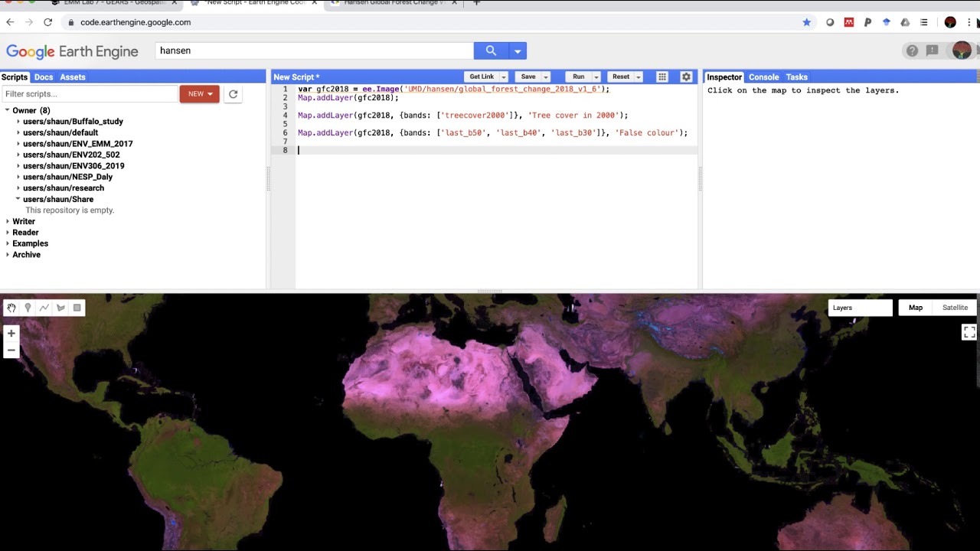
Task: Expand the Examples group
Action: [7, 243]
